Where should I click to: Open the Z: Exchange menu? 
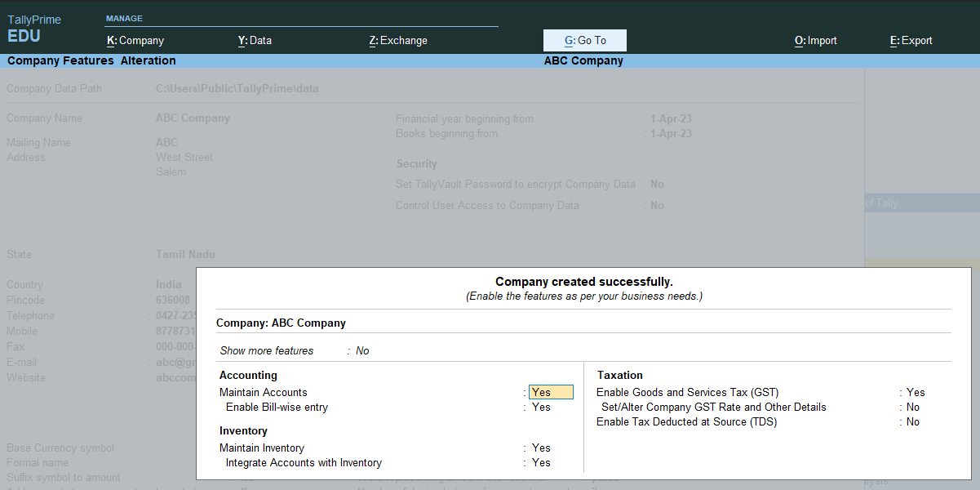coord(398,40)
